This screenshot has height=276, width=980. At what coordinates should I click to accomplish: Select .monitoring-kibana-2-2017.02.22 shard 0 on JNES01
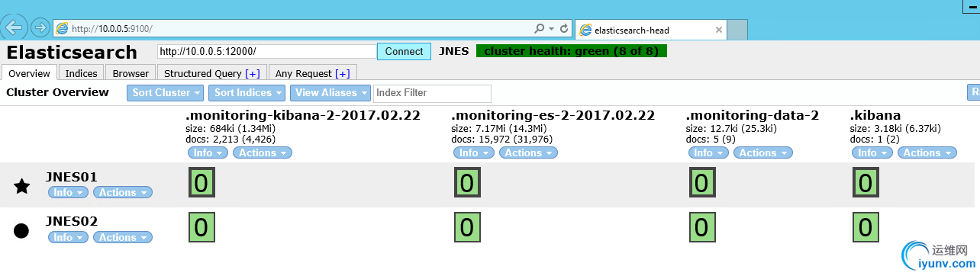201,184
